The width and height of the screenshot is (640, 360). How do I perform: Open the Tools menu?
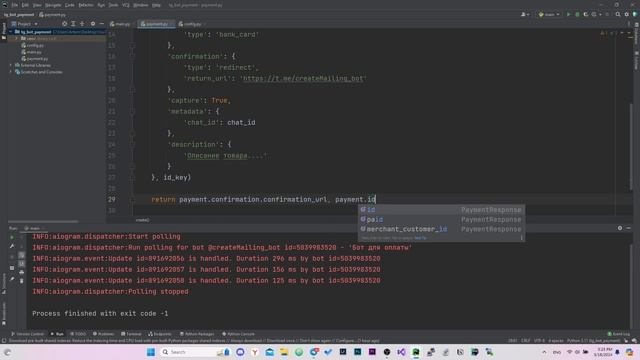coord(113,5)
